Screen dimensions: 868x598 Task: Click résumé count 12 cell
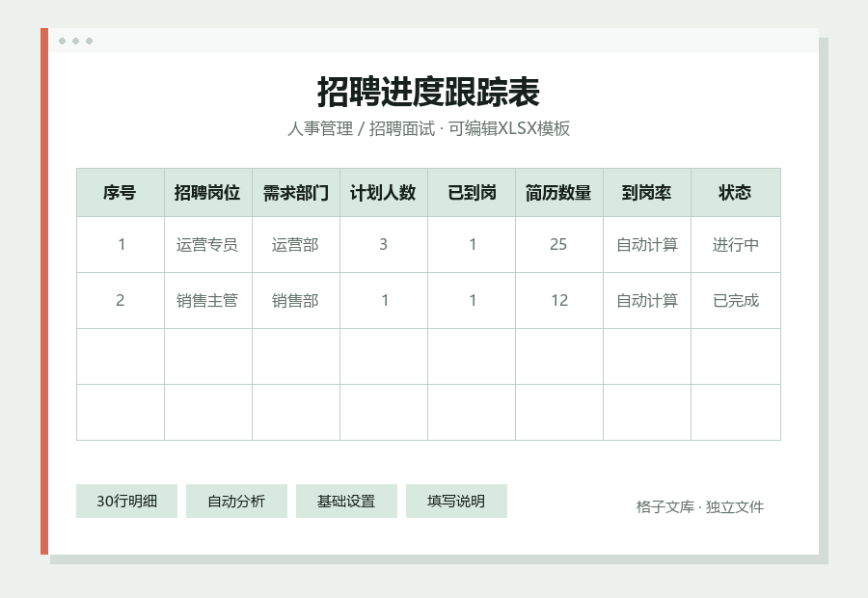[559, 301]
